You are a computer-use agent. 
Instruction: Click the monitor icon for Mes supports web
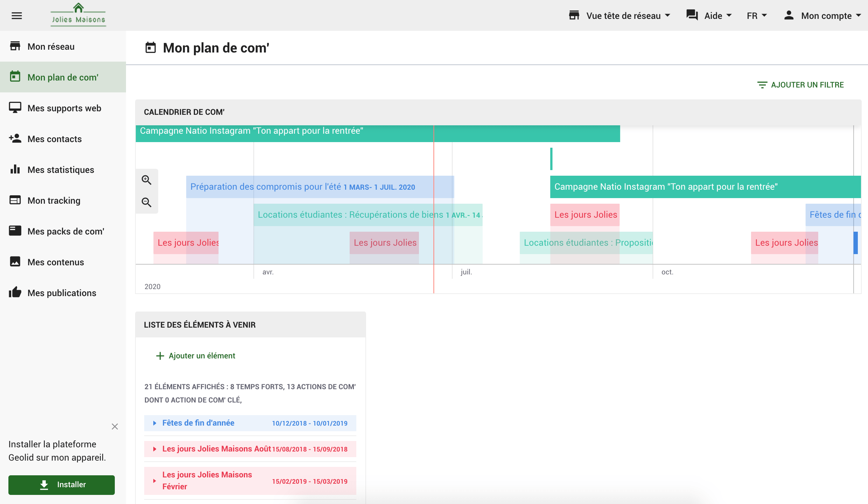coord(15,107)
